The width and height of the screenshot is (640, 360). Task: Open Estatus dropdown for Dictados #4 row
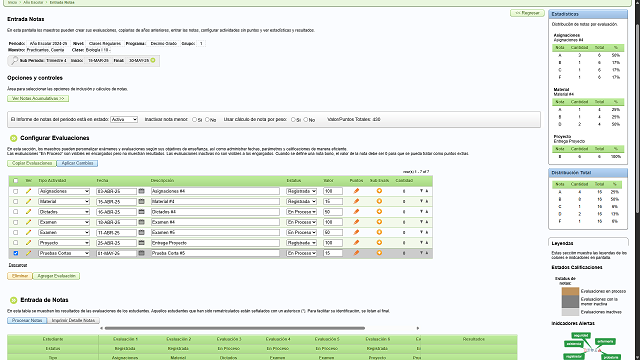301,212
